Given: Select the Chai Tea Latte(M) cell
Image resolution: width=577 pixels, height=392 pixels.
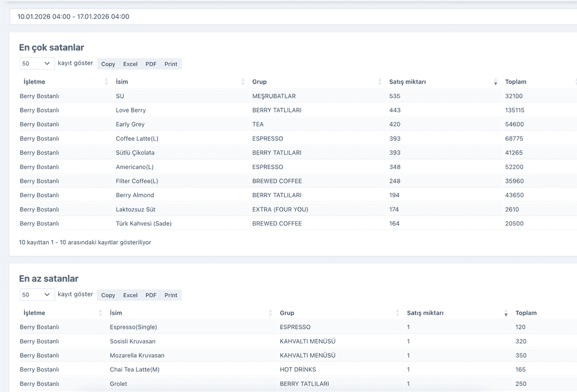Looking at the screenshot, I should click(134, 370).
